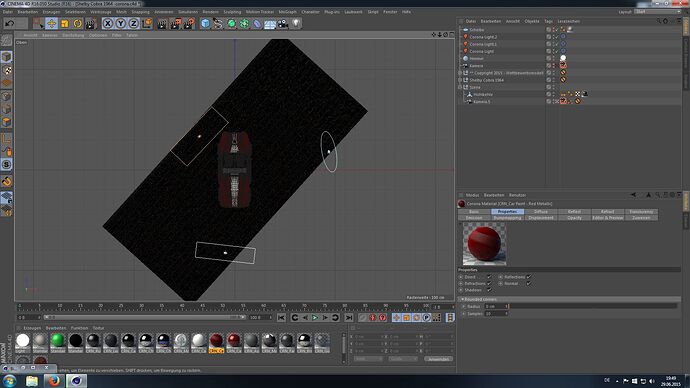
Task: Open the spline pen tool icon
Action: tap(218, 23)
